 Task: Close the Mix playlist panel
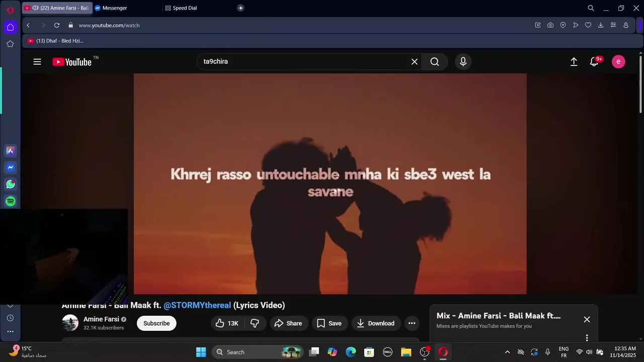tap(587, 319)
